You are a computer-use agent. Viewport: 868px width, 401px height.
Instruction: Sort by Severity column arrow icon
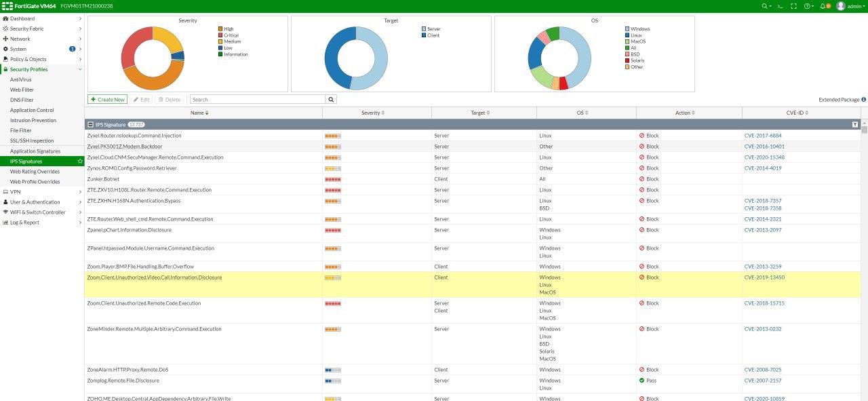tap(383, 113)
